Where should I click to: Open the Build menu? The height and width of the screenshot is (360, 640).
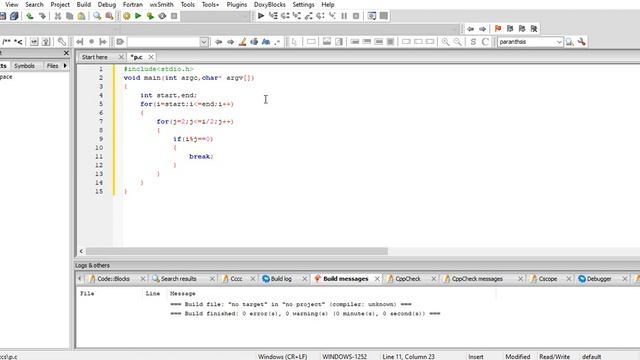pyautogui.click(x=84, y=4)
